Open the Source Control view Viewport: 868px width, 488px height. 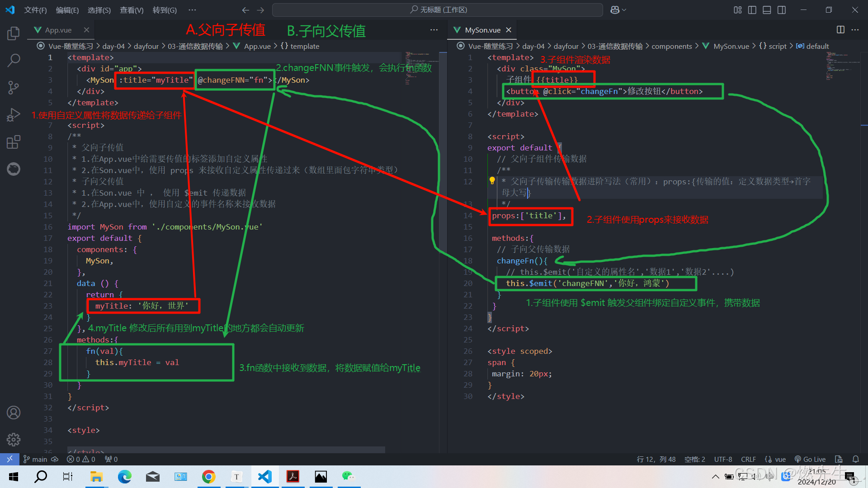tap(13, 87)
